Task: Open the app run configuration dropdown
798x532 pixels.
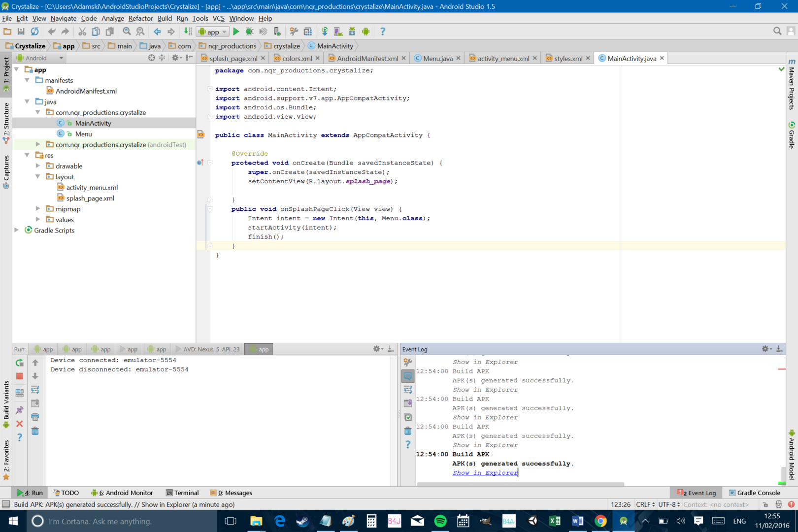Action: 224,31
